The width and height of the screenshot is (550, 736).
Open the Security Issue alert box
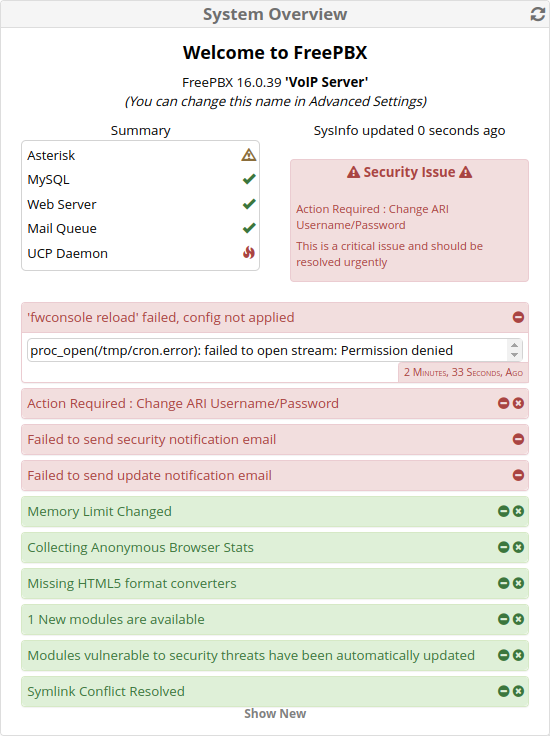click(x=409, y=221)
